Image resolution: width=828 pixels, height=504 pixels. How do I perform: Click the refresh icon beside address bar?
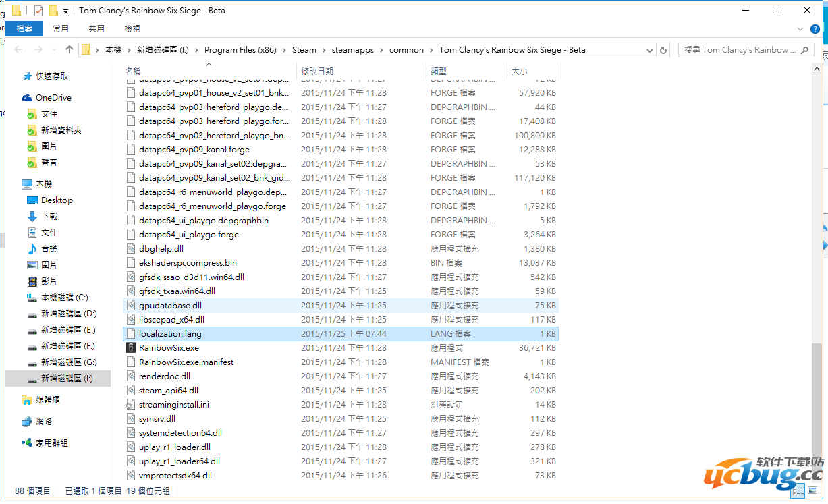coord(663,50)
